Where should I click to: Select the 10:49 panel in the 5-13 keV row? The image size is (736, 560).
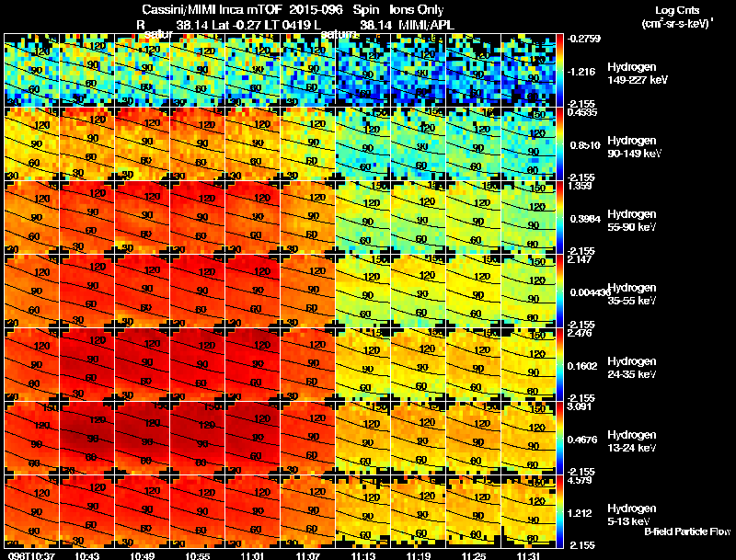[x=143, y=512]
